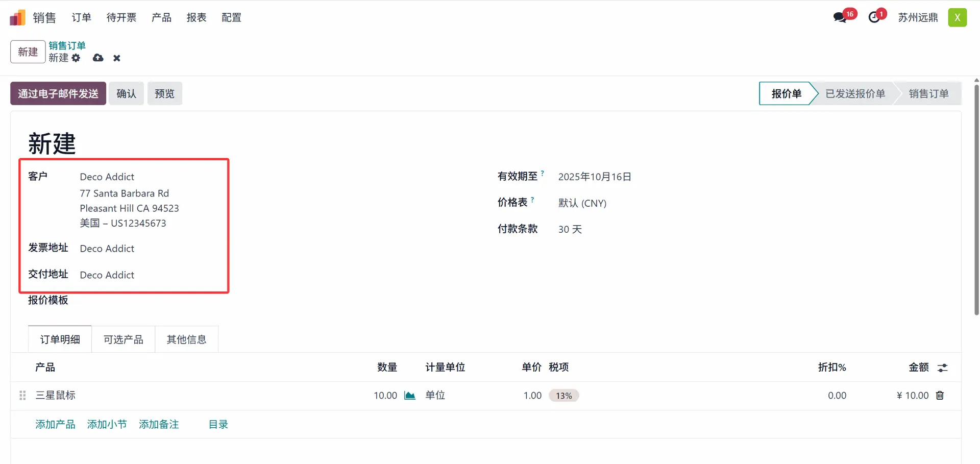The image size is (980, 464).
Task: Click the 通过电子邮件发送 button
Action: click(58, 93)
